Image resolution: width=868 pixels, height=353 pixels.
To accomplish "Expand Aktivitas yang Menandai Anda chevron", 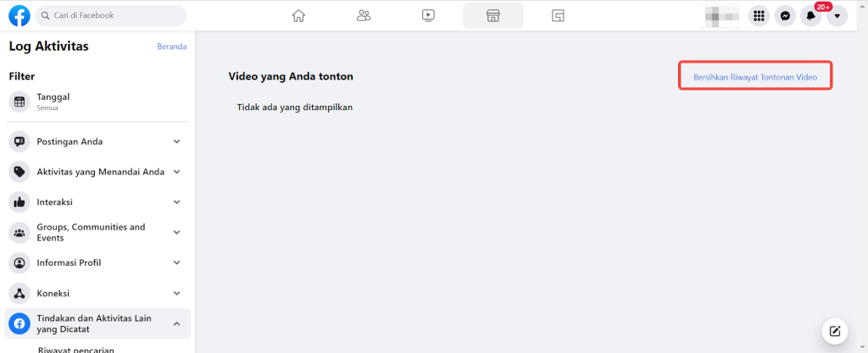I will click(176, 172).
